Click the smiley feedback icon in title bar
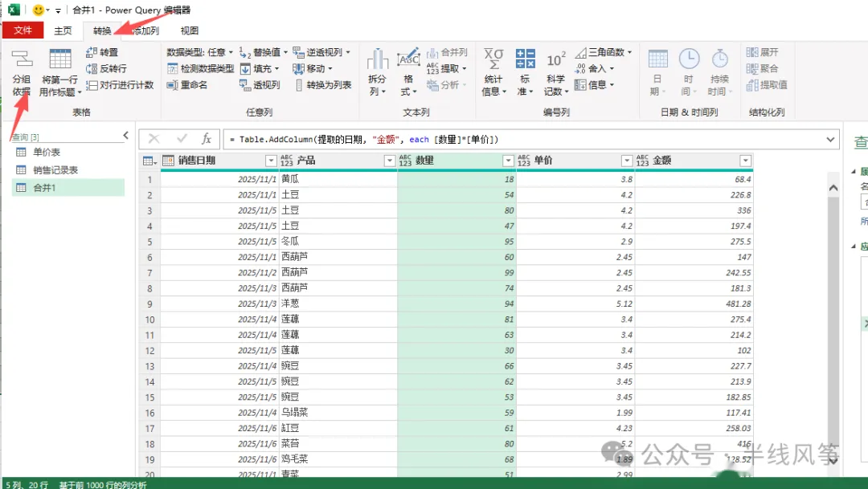Viewport: 868px width, 489px height. click(39, 10)
